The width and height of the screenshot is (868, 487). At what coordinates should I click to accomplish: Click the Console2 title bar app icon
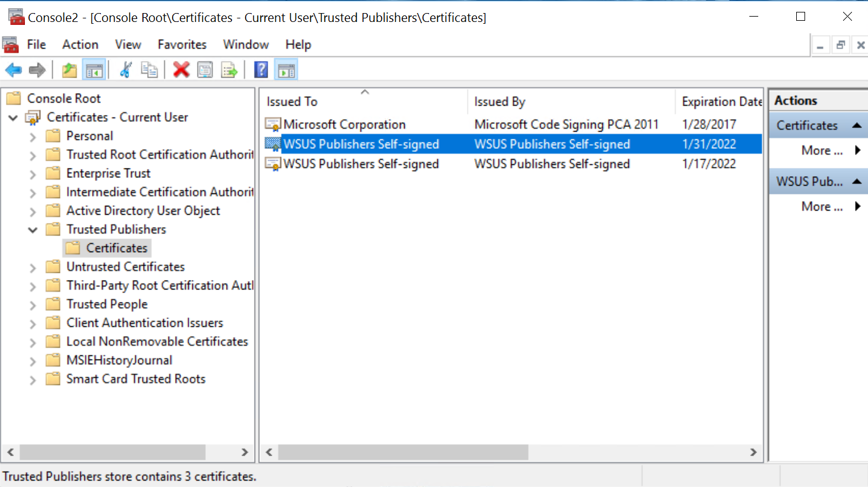pyautogui.click(x=16, y=17)
